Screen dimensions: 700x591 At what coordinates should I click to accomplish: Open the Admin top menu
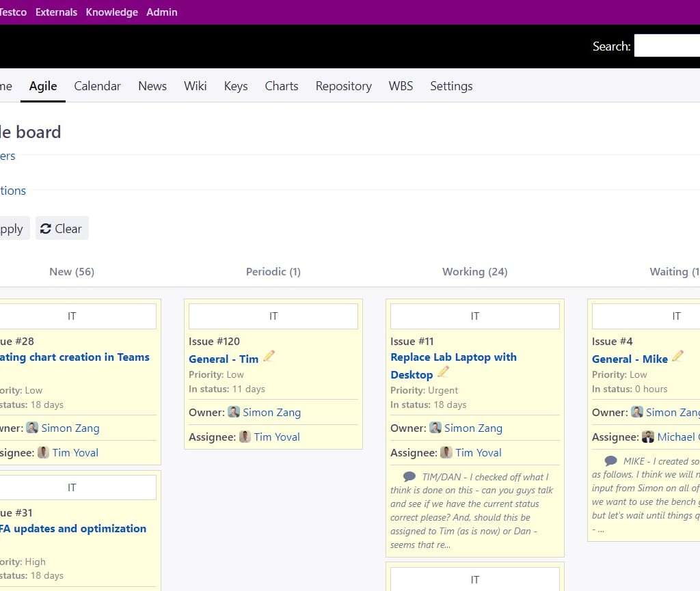click(x=161, y=12)
